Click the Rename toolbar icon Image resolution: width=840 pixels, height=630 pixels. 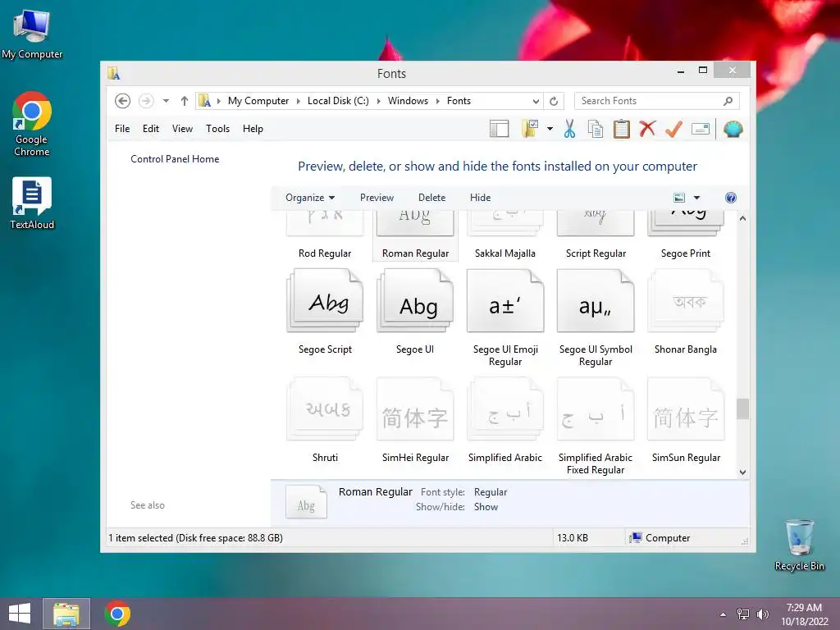[x=701, y=129]
